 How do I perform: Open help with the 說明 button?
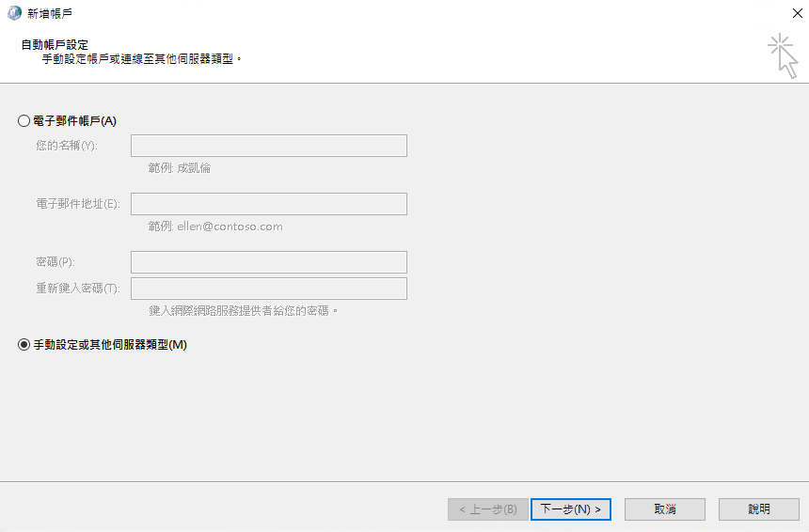click(x=758, y=509)
